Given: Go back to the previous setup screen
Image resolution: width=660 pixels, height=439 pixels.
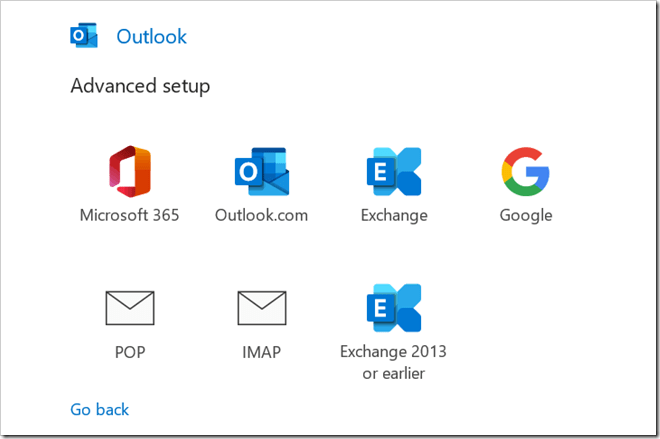Looking at the screenshot, I should (99, 409).
